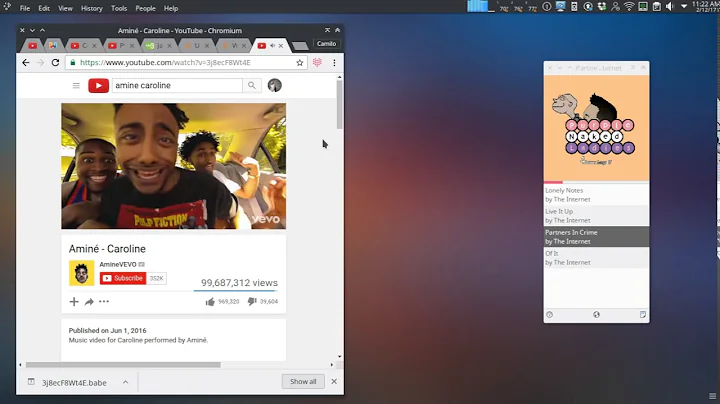Subscribe to AmineVEVO
Viewport: 720px width, 404px height.
123,278
